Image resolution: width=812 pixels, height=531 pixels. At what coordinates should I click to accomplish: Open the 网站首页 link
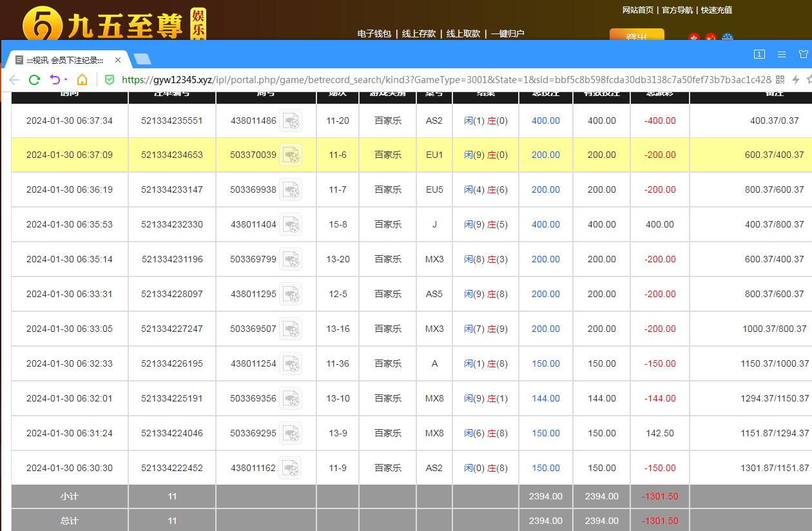pos(638,10)
